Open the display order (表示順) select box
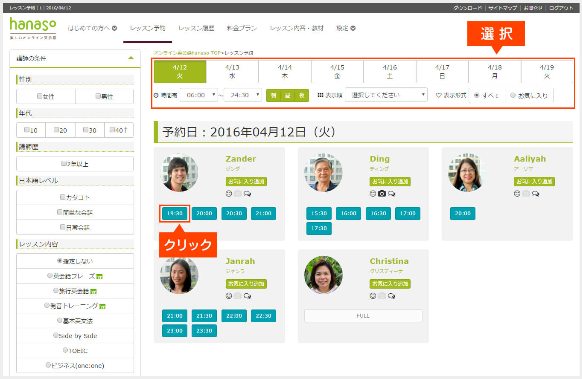The width and height of the screenshot is (582, 379). coord(386,95)
